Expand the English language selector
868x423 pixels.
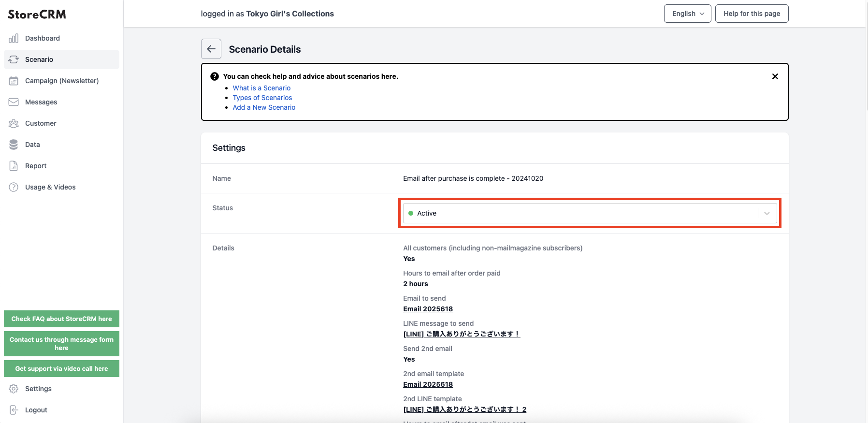click(x=688, y=14)
